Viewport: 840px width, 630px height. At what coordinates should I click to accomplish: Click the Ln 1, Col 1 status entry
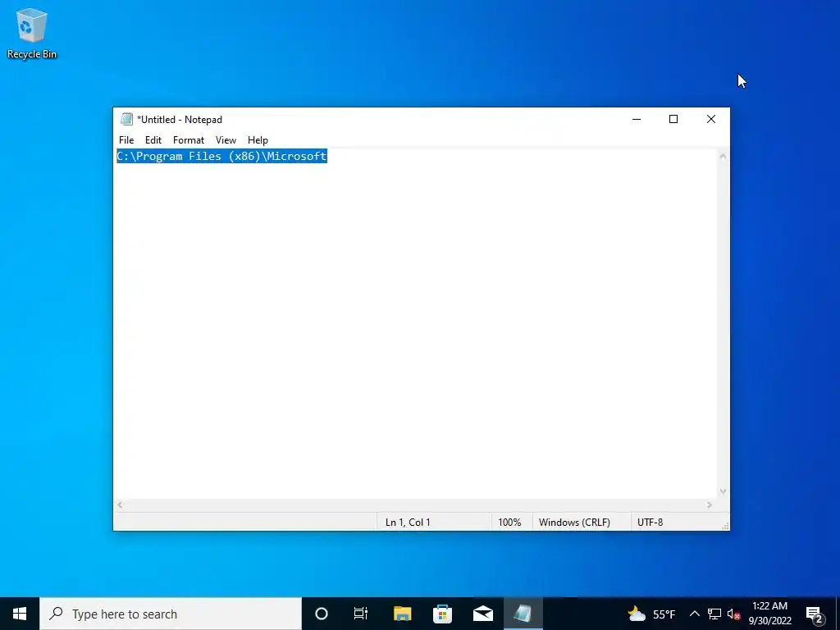click(x=408, y=522)
